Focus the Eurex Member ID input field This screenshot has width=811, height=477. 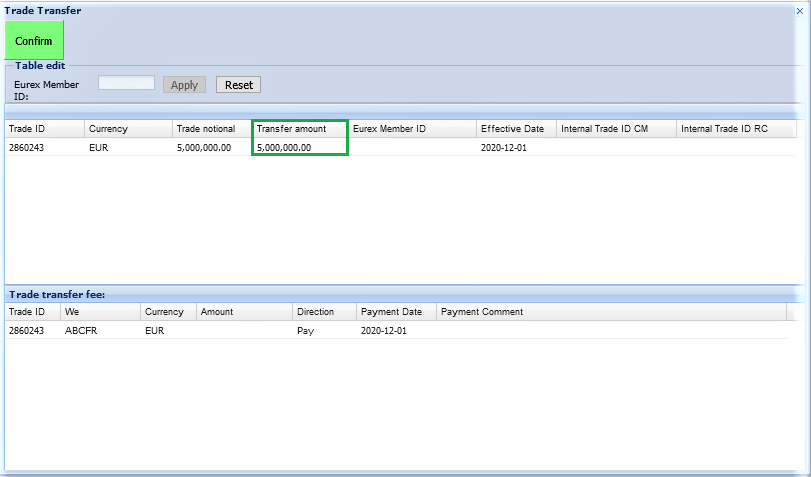coord(126,84)
